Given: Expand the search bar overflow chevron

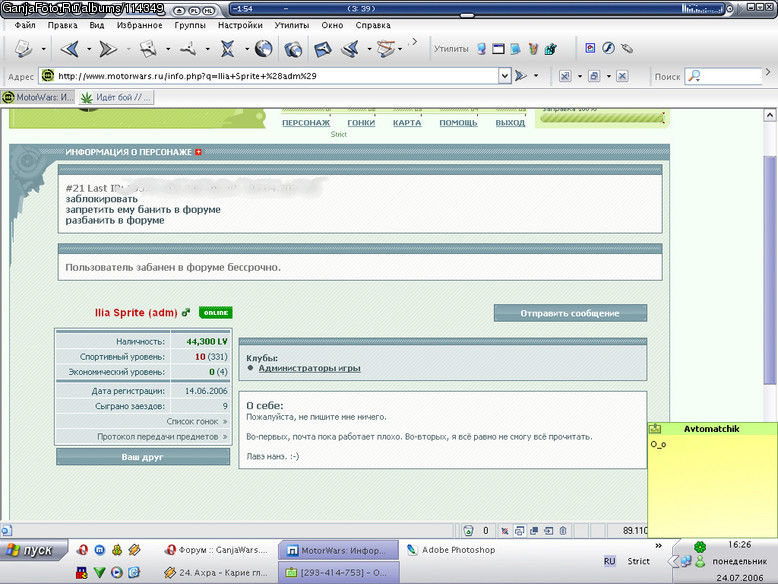Looking at the screenshot, I should pos(768,72).
